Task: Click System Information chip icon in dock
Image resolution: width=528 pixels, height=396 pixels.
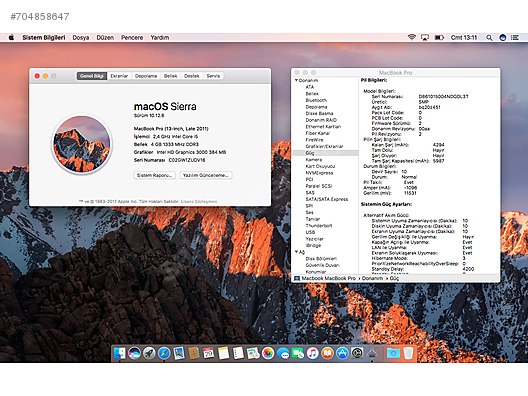Action: coord(372,353)
